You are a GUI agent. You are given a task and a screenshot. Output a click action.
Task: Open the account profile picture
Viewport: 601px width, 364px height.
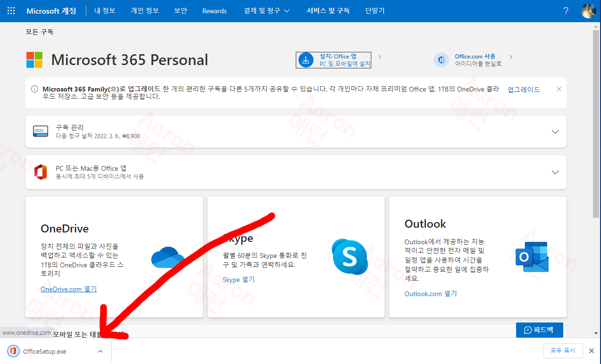click(588, 11)
